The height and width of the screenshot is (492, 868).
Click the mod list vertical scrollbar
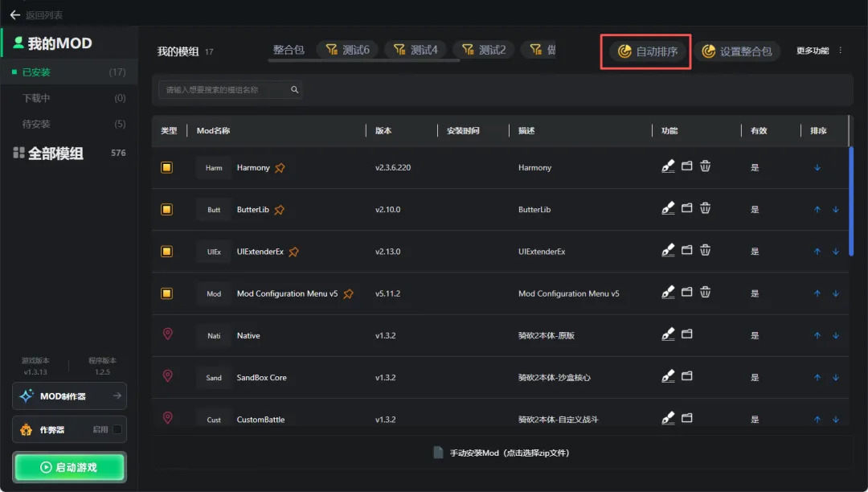(851, 201)
